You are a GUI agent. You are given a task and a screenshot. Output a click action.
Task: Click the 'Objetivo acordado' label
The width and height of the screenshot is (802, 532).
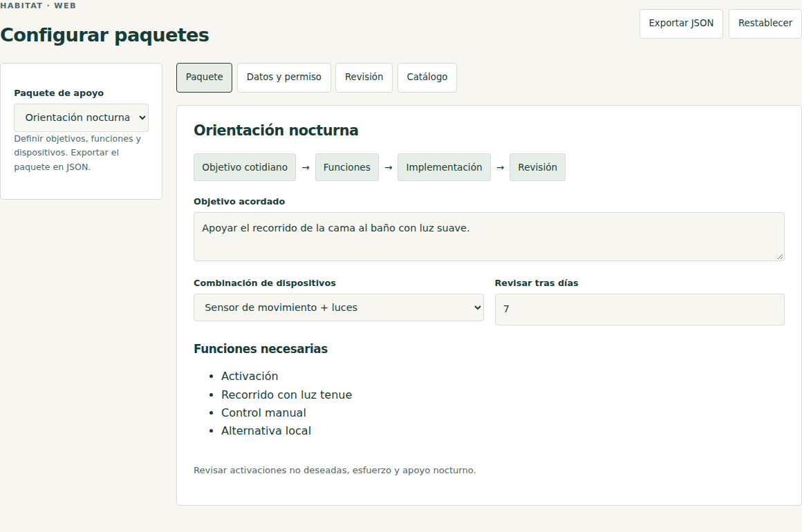tap(239, 201)
